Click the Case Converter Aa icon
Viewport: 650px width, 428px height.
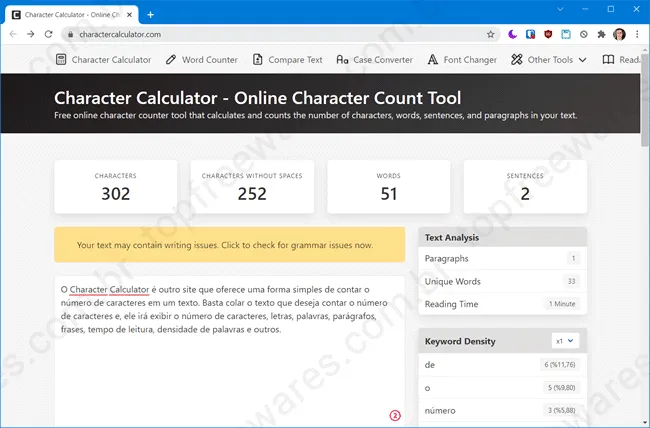point(342,60)
